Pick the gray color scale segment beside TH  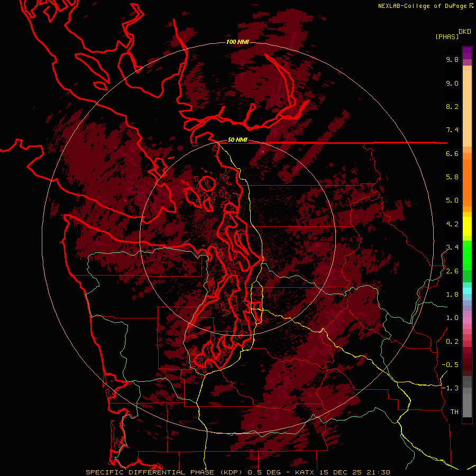(467, 406)
